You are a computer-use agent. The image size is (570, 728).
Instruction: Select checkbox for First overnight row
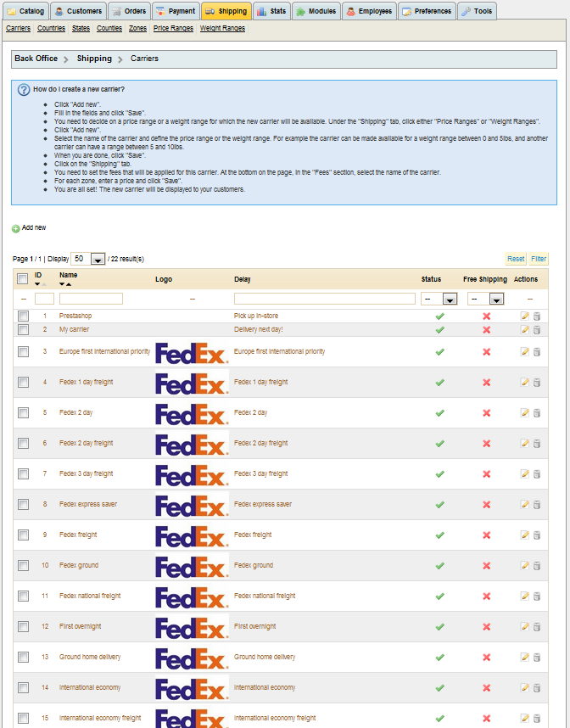23,626
